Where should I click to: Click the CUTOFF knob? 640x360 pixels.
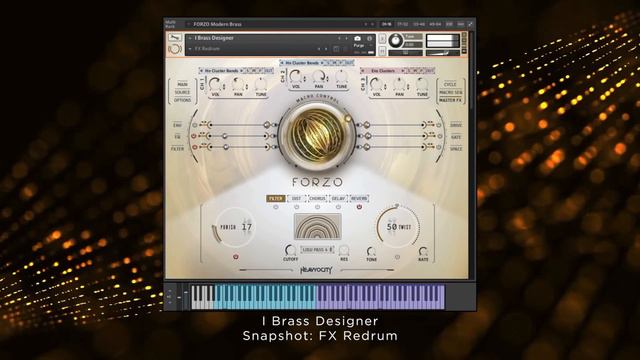(x=290, y=250)
